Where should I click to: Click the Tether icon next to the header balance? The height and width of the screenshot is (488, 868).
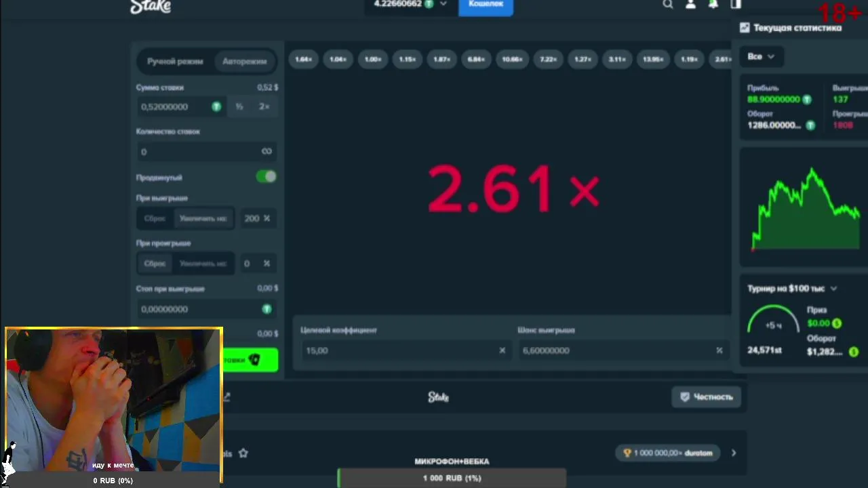(429, 4)
